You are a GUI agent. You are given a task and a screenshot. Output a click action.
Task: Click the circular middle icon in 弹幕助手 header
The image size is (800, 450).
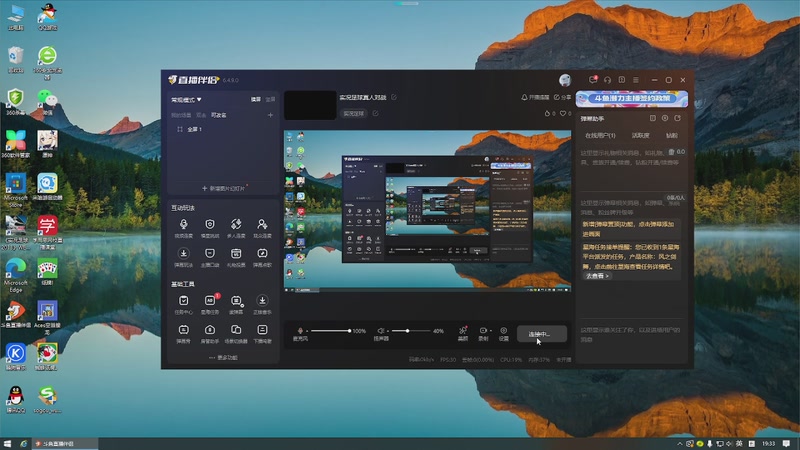[x=665, y=118]
